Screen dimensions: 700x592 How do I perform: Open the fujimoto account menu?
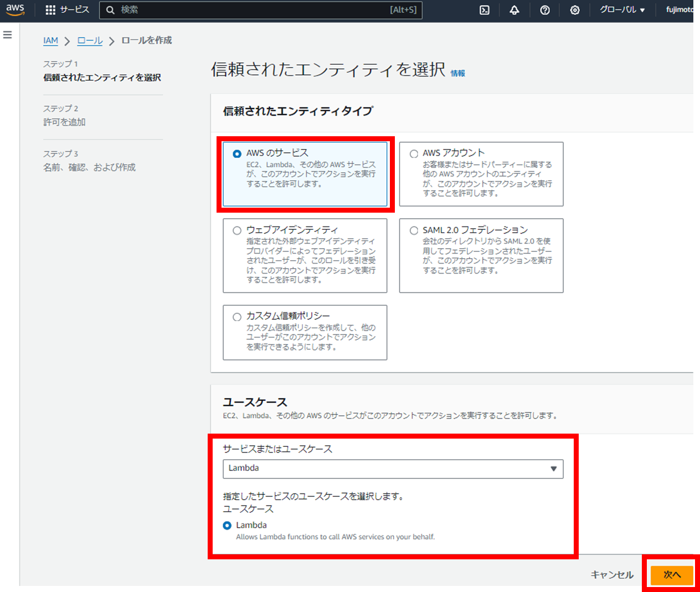(x=680, y=10)
